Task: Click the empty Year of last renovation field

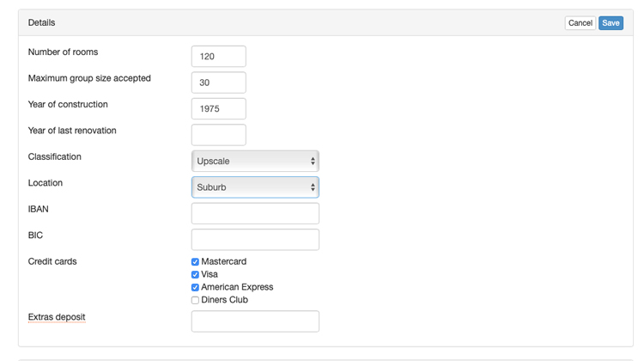Action: pos(218,135)
